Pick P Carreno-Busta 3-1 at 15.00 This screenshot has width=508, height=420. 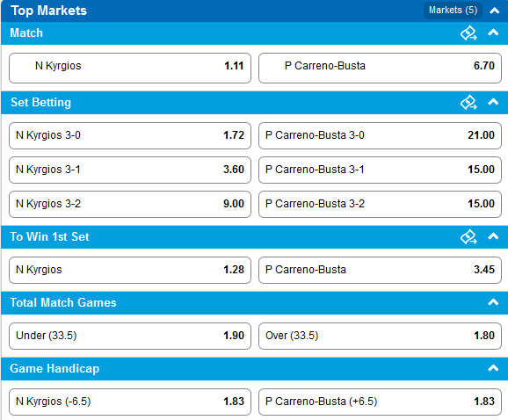point(380,170)
